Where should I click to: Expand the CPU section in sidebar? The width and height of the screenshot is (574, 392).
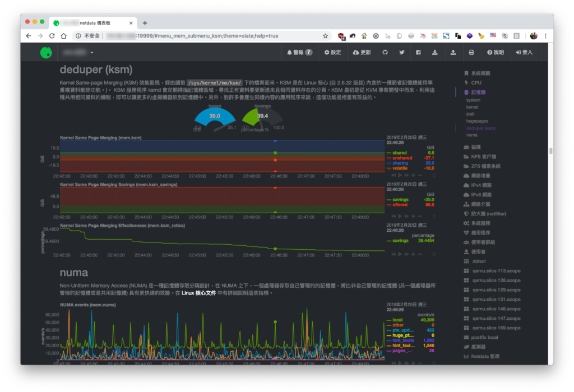pos(476,83)
